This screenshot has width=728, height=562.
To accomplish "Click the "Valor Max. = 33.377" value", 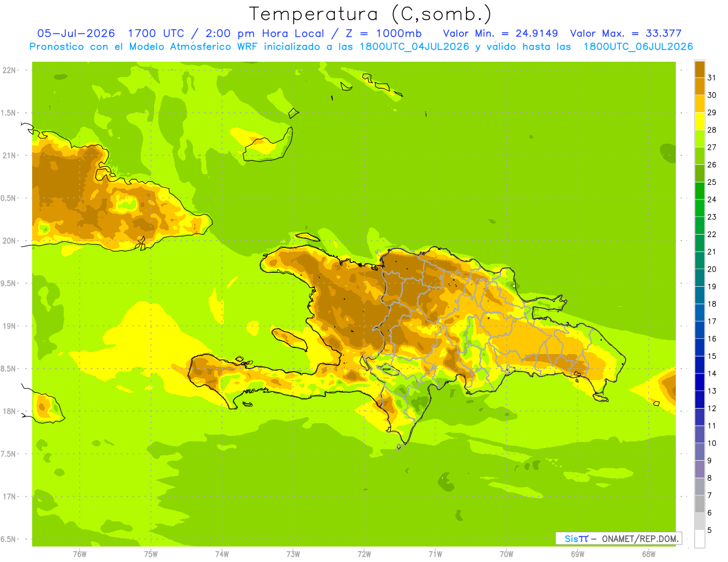I will pos(627,33).
